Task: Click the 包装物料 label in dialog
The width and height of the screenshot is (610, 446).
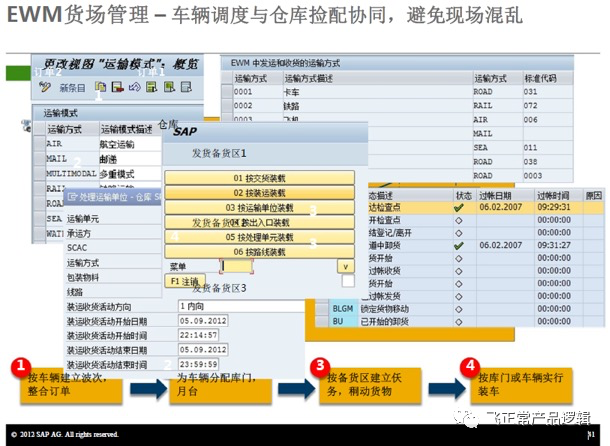Action: (x=83, y=277)
